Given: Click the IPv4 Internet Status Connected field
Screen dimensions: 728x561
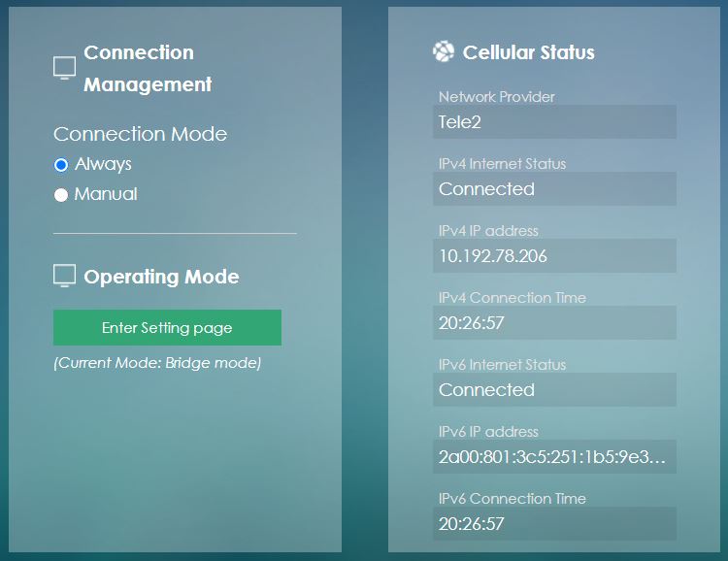Looking at the screenshot, I should pos(554,189).
